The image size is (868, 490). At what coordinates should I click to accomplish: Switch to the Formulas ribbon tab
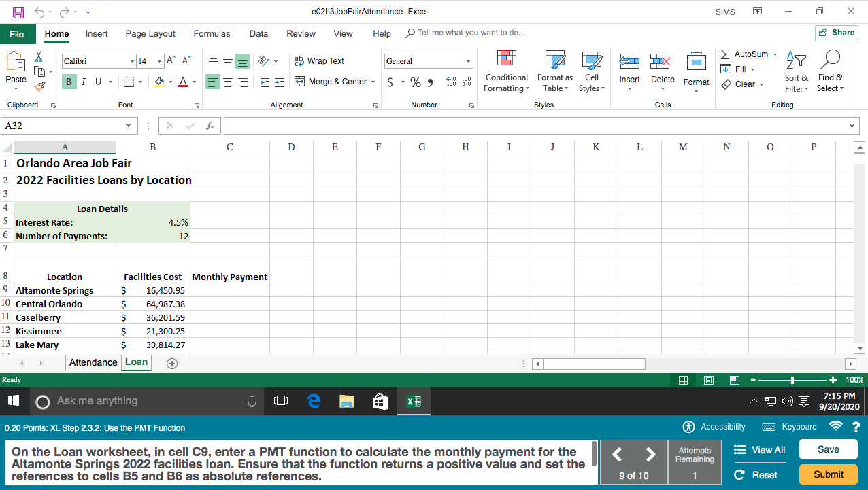(212, 33)
